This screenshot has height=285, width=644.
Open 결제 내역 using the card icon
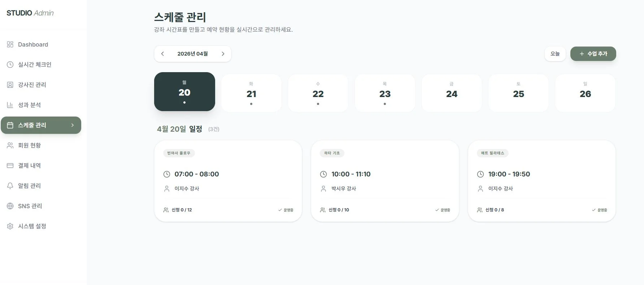tap(10, 166)
